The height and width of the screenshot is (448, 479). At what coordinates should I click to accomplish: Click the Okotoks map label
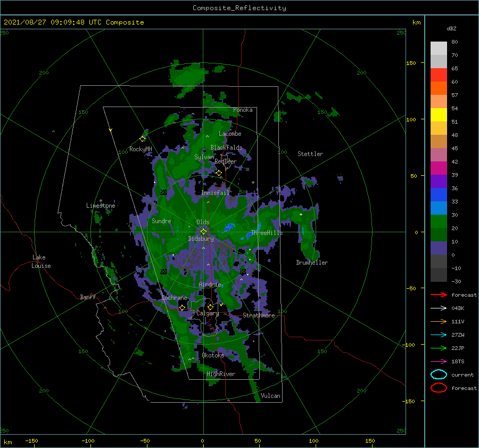pyautogui.click(x=213, y=355)
